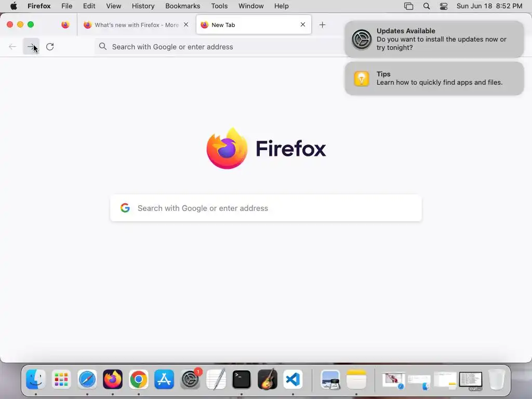Open System Preferences from the Dock

click(x=190, y=379)
